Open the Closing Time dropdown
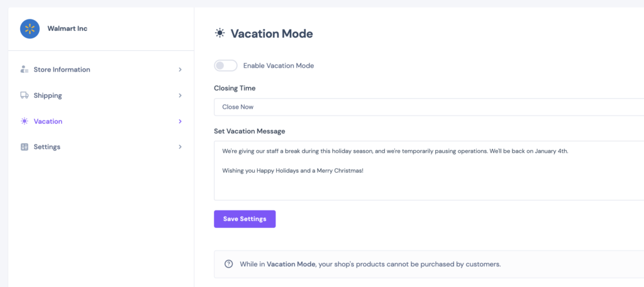 pyautogui.click(x=429, y=107)
